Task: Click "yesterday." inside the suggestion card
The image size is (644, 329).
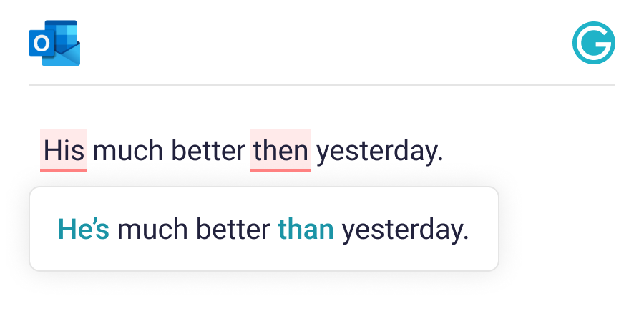Action: coord(404,230)
